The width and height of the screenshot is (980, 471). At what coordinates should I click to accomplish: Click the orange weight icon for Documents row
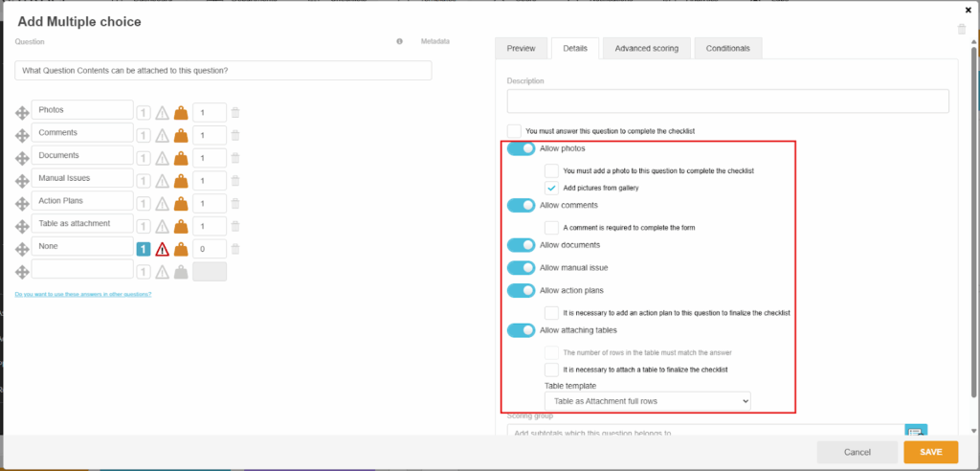[x=181, y=158]
